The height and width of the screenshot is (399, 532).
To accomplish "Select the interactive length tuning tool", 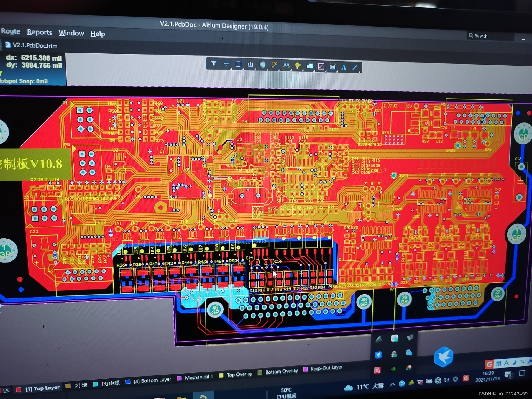I will [286, 66].
